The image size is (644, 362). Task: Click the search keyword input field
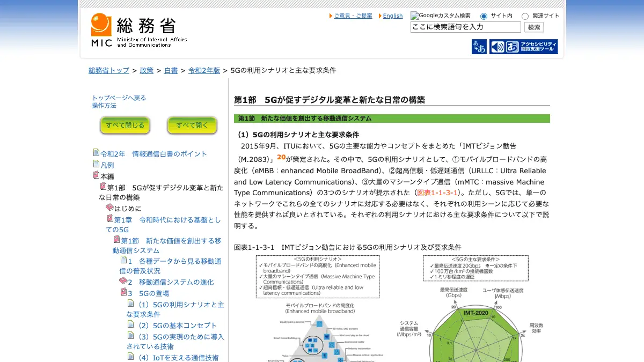[466, 27]
